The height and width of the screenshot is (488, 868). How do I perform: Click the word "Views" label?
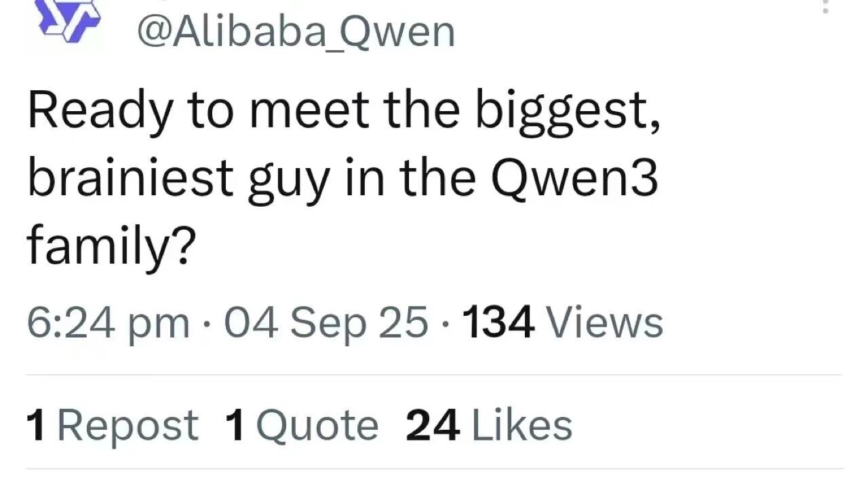[x=604, y=323]
